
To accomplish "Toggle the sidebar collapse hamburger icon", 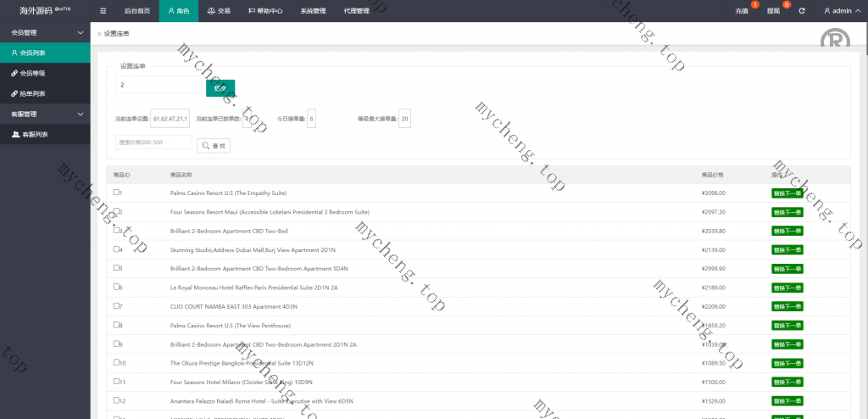I will point(103,11).
